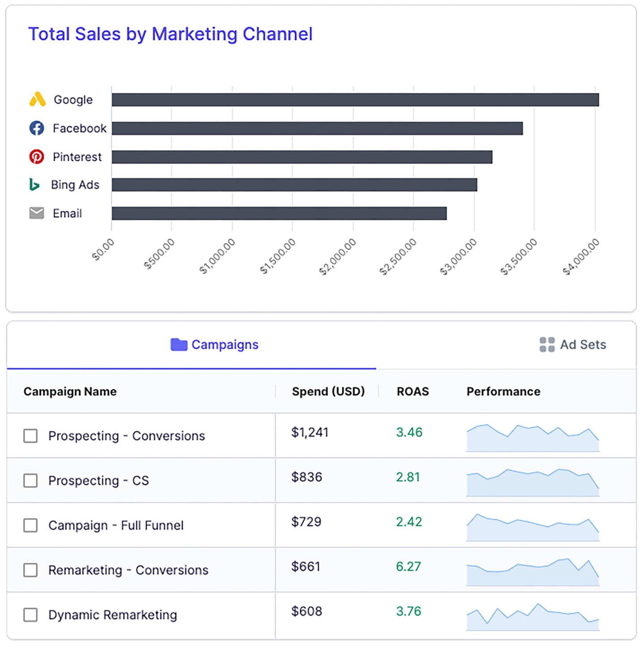Open the Remarketing - Conversions campaign name

click(x=129, y=570)
